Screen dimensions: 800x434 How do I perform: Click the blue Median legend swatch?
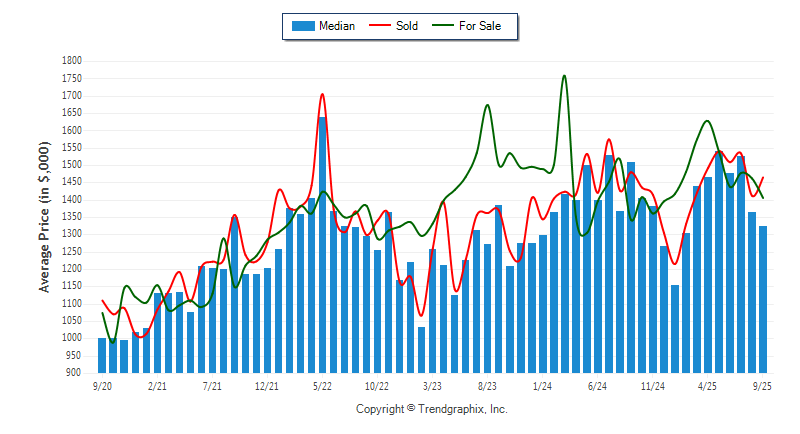pos(303,26)
